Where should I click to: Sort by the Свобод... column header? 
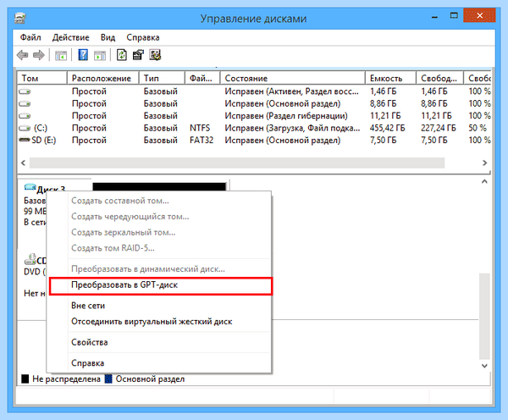pos(440,78)
